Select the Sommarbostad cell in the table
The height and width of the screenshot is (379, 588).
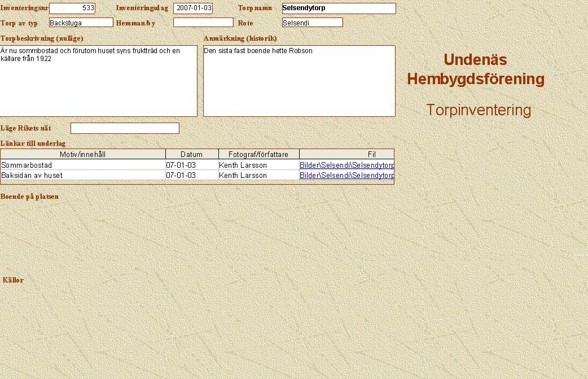[x=83, y=165]
